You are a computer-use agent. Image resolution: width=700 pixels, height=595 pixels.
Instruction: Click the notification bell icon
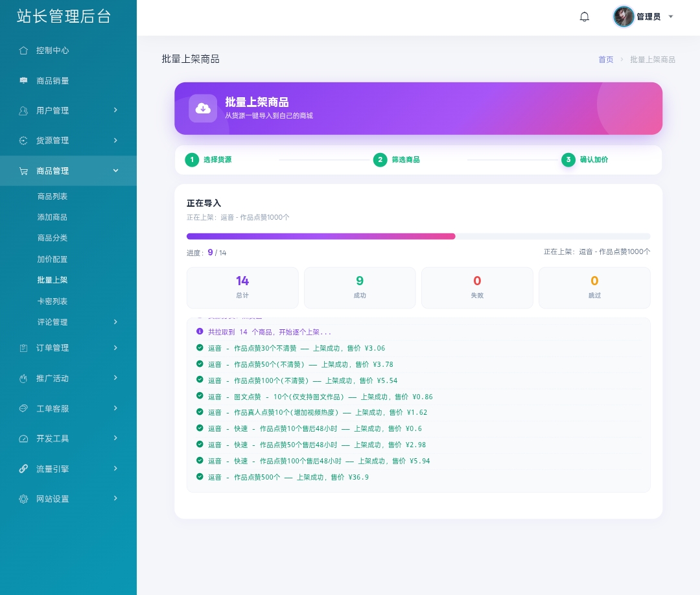[585, 17]
